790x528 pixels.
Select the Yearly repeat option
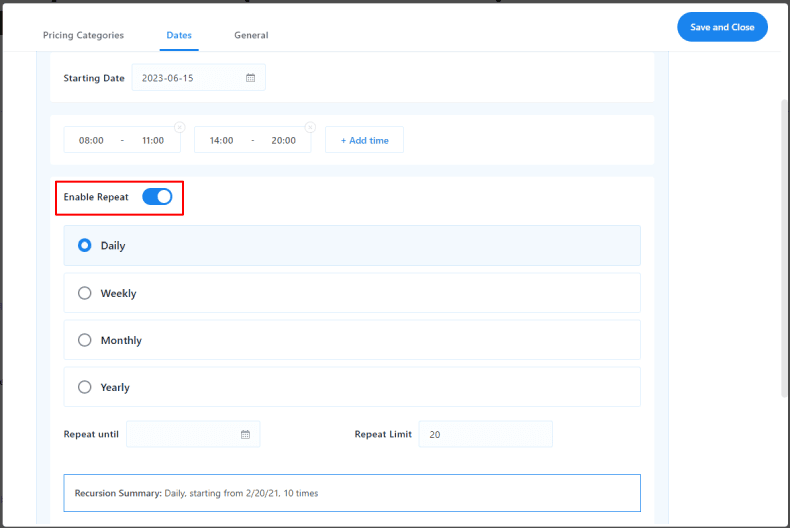coord(352,387)
